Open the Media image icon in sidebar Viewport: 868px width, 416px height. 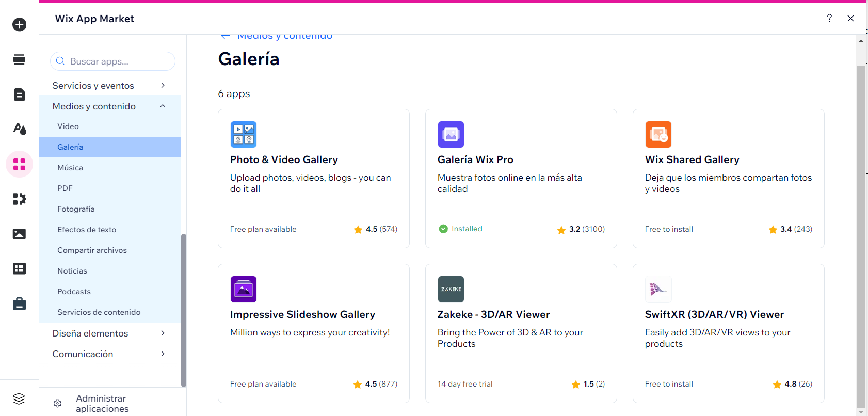coord(20,234)
